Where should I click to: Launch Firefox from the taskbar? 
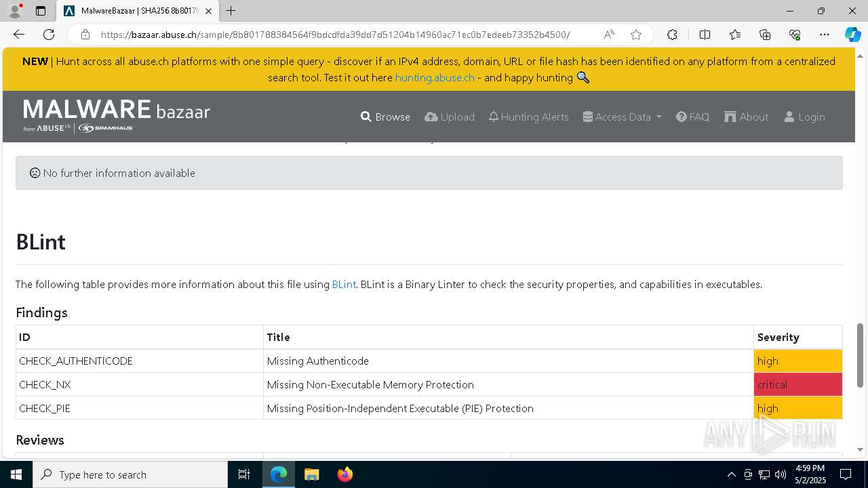tap(344, 474)
